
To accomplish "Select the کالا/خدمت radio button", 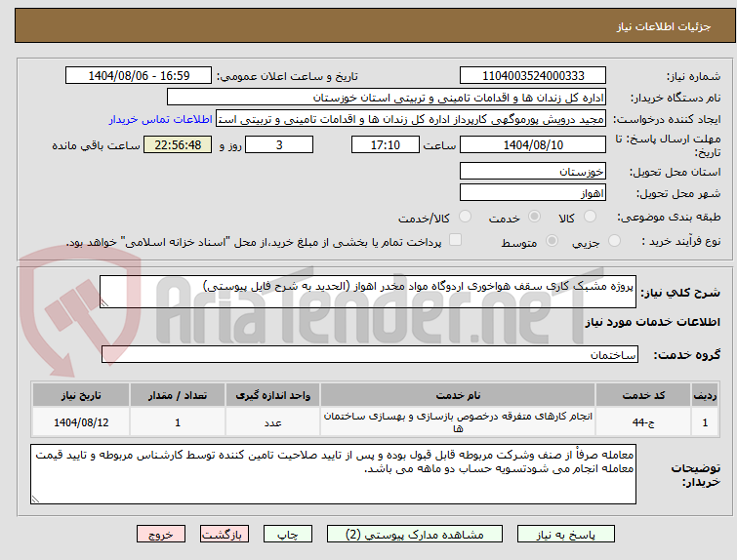I will click(x=465, y=217).
